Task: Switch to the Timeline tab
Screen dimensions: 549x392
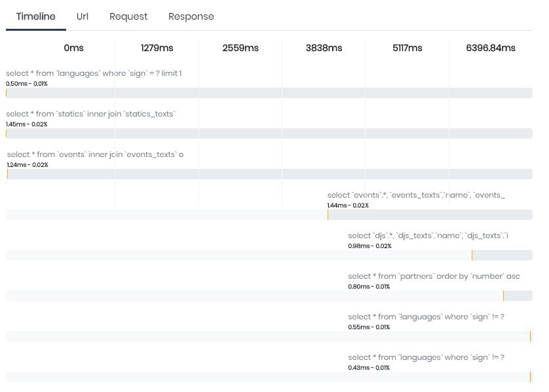Action: (x=36, y=16)
